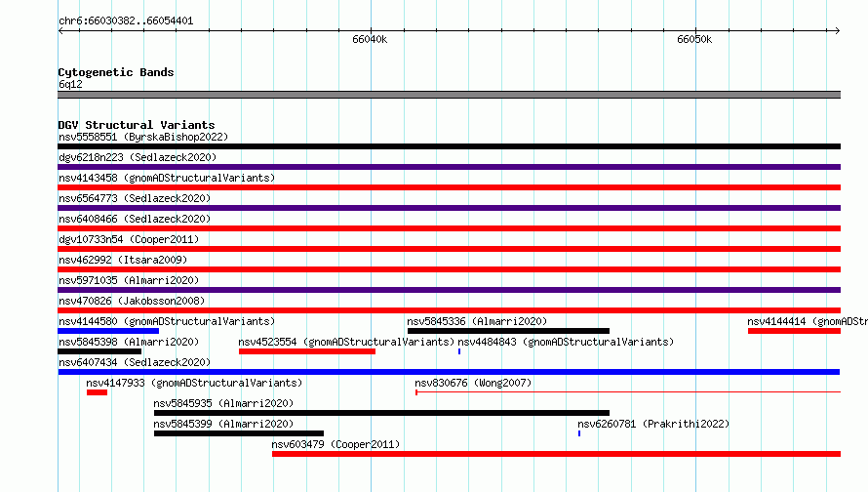Click the purple nsv6564773 variant bar

449,208
